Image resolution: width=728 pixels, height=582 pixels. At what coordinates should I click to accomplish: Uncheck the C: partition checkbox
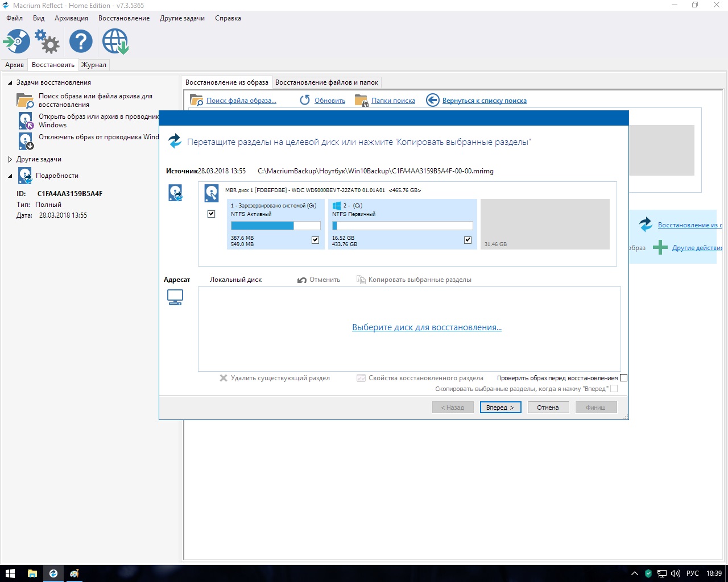[x=468, y=240]
